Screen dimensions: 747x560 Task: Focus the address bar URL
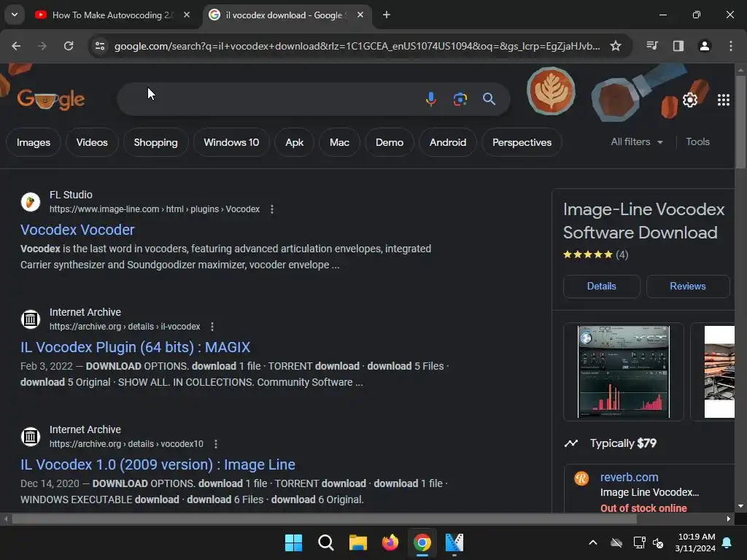tap(357, 46)
